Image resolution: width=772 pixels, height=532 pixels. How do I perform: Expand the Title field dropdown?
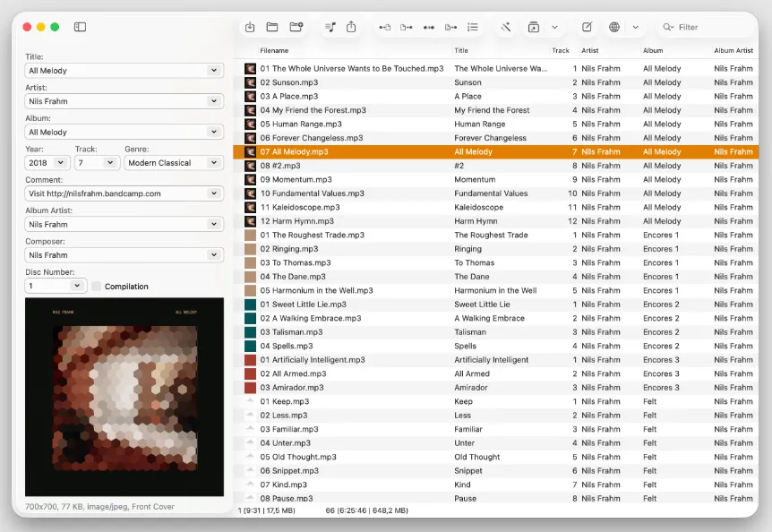(214, 71)
